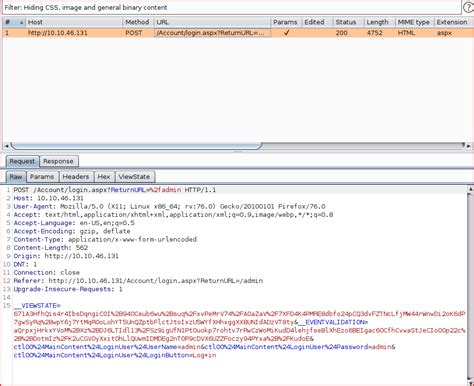Click the Host: 10.10.46.131 header line
The image size is (474, 386).
pos(48,198)
